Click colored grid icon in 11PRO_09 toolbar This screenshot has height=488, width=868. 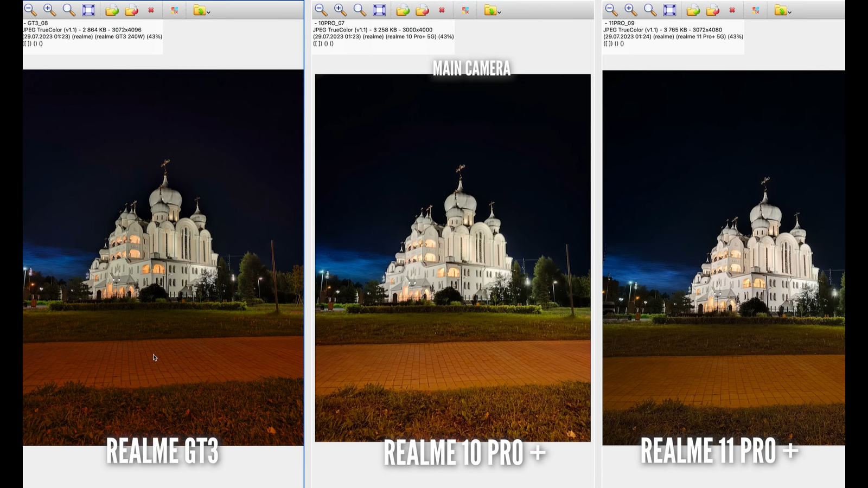(x=756, y=10)
